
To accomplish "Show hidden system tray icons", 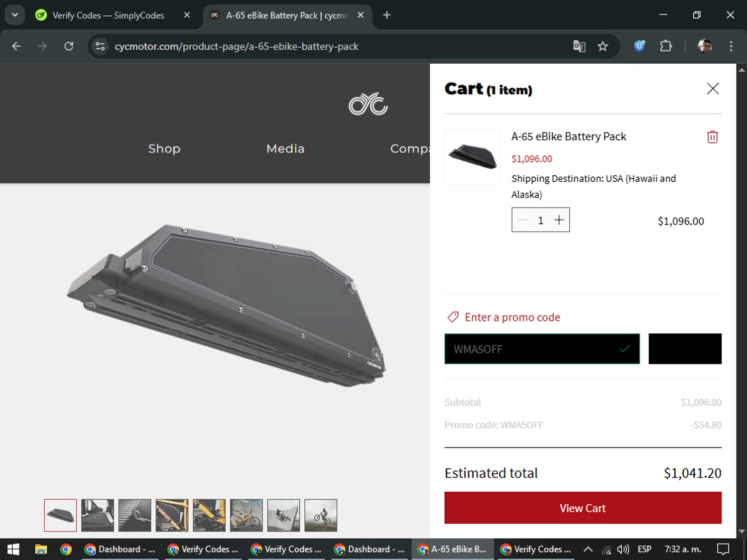I will pos(588,549).
